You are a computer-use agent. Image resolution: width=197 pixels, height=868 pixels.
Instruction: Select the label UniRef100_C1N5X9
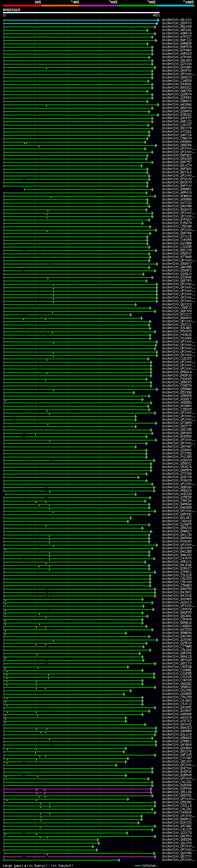pyautogui.click(x=177, y=81)
